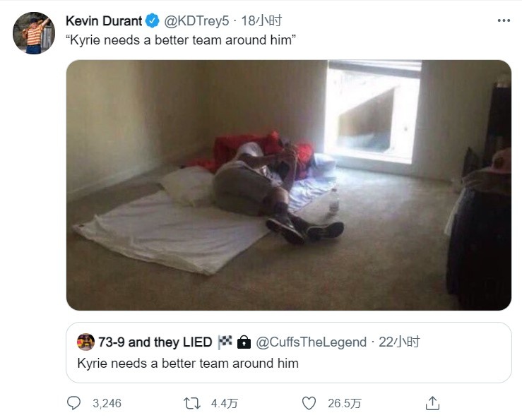Click the reply speech bubble icon
This screenshot has height=420, width=522.
(x=73, y=403)
